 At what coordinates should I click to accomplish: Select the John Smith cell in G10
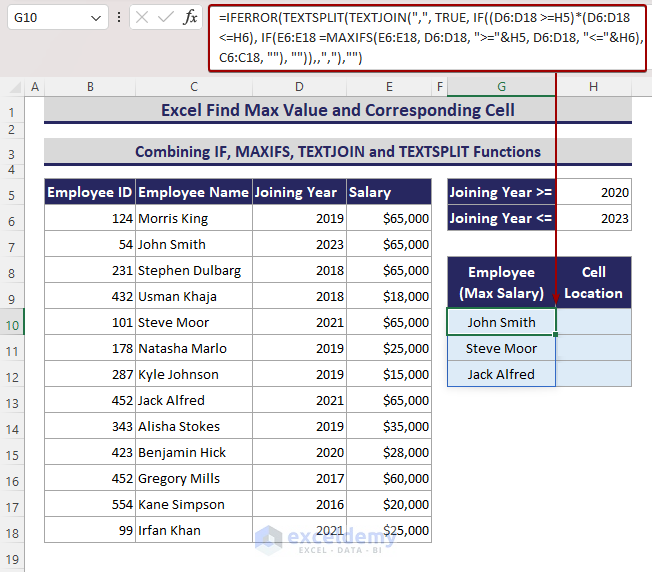(501, 322)
